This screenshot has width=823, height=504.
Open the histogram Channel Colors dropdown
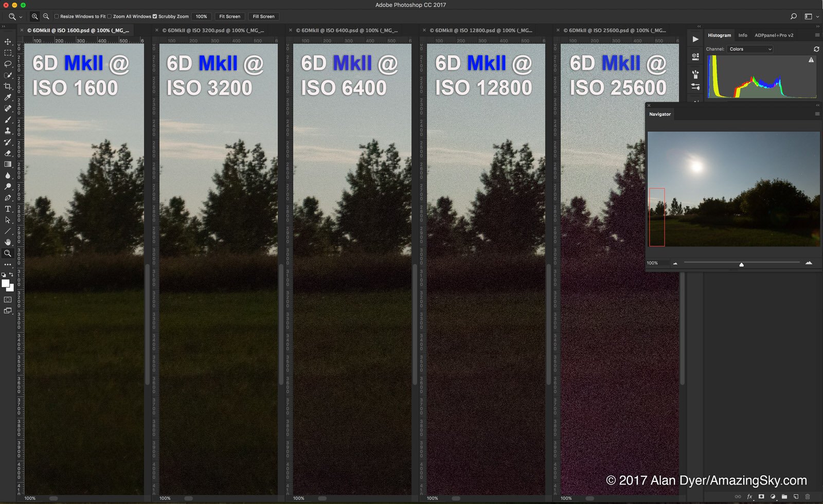(750, 49)
